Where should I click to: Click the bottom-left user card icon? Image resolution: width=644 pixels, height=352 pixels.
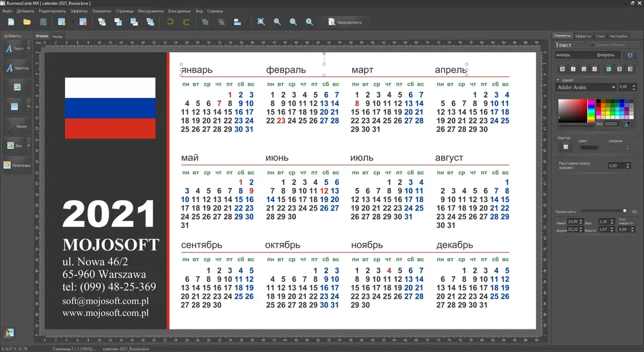pyautogui.click(x=8, y=333)
